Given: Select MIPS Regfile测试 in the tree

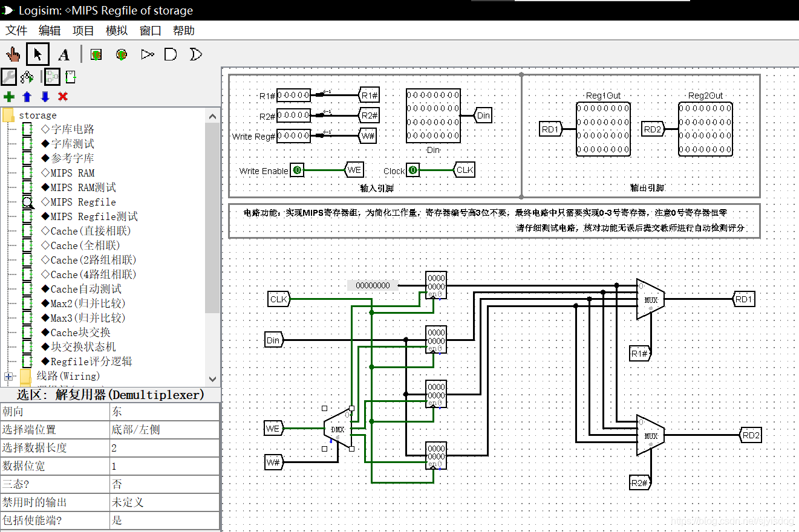Looking at the screenshot, I should click(x=89, y=216).
